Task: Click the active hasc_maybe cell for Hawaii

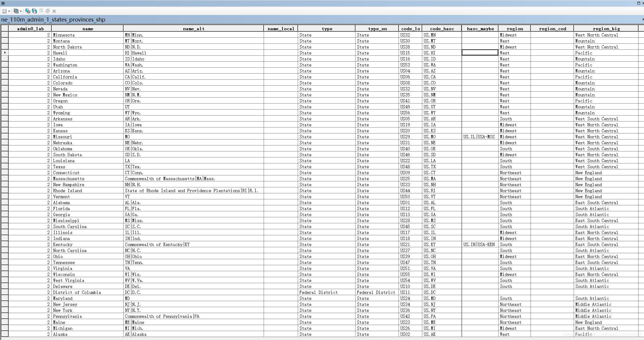Action: [480, 53]
